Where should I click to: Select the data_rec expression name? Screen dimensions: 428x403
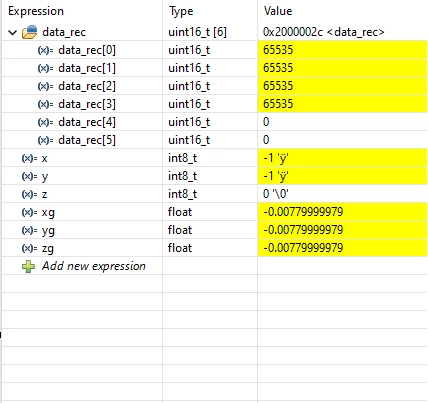64,32
